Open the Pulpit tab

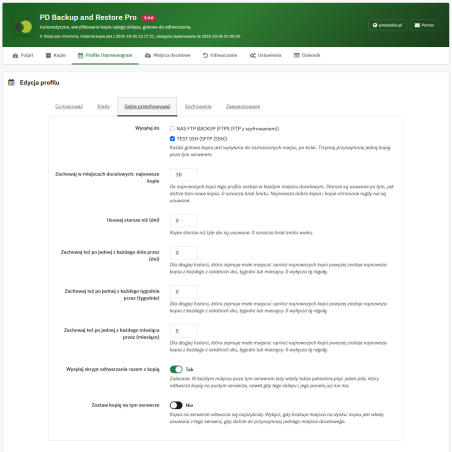23,55
